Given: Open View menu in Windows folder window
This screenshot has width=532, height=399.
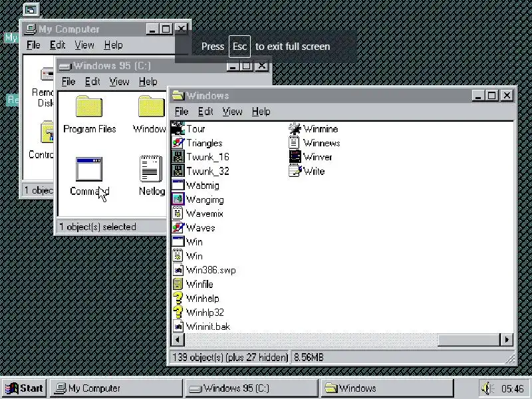Looking at the screenshot, I should tap(232, 111).
